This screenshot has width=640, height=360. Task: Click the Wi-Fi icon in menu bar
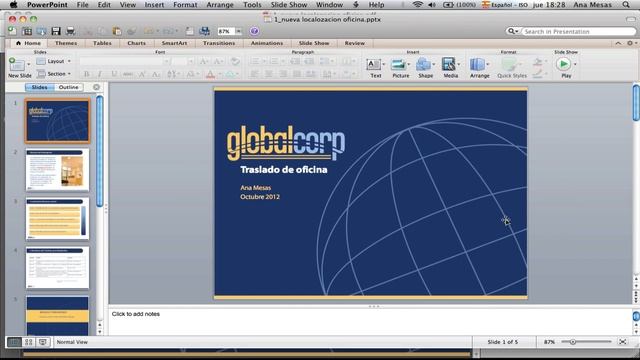tap(417, 5)
